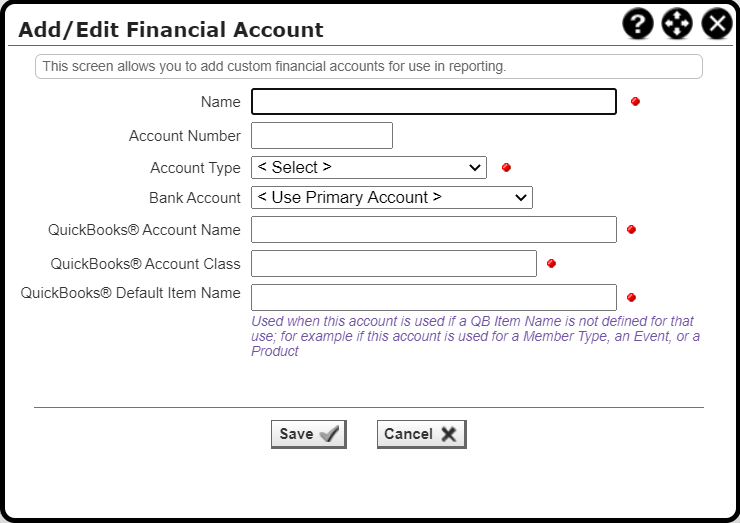Click the screen description info banner
This screenshot has width=740, height=523.
pos(368,67)
